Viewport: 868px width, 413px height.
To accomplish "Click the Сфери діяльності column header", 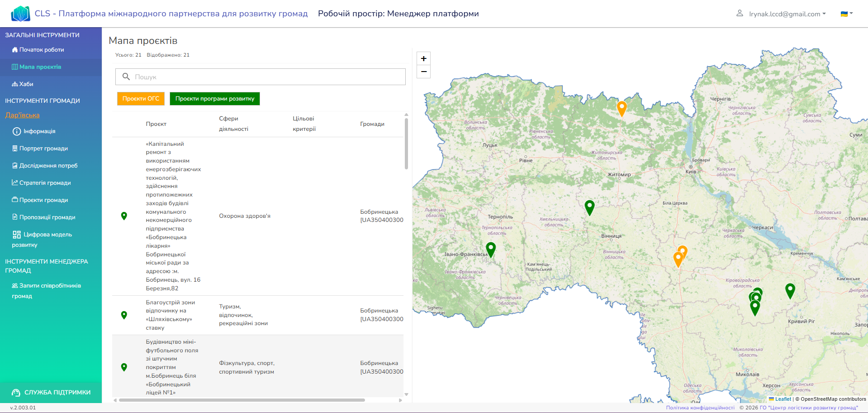I will tap(233, 124).
